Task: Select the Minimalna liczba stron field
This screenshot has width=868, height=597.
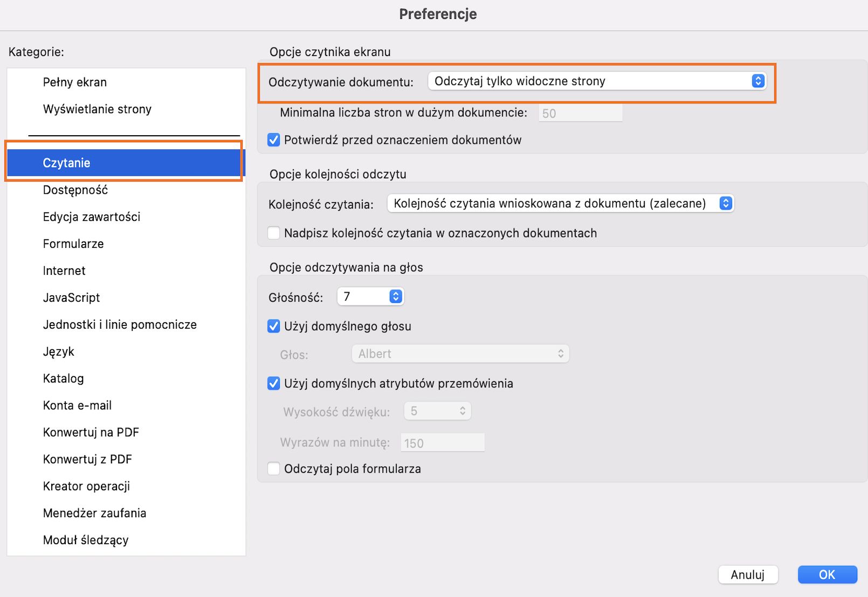Action: point(580,113)
